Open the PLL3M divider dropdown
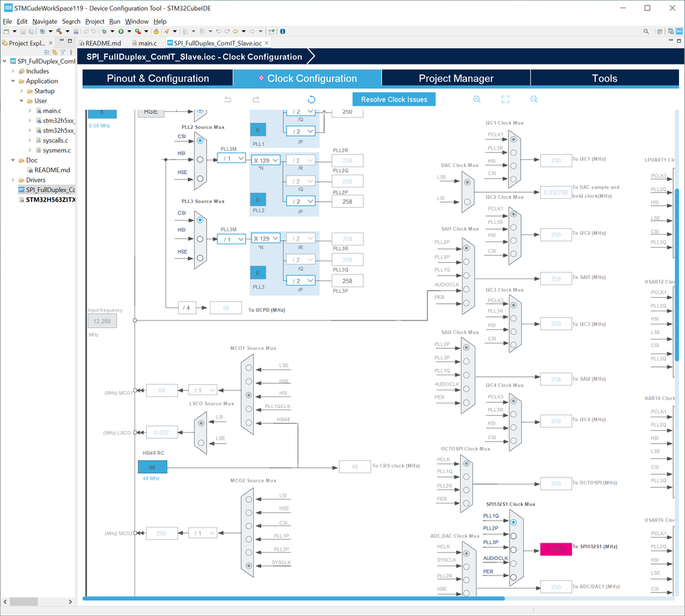The image size is (685, 616). [232, 239]
